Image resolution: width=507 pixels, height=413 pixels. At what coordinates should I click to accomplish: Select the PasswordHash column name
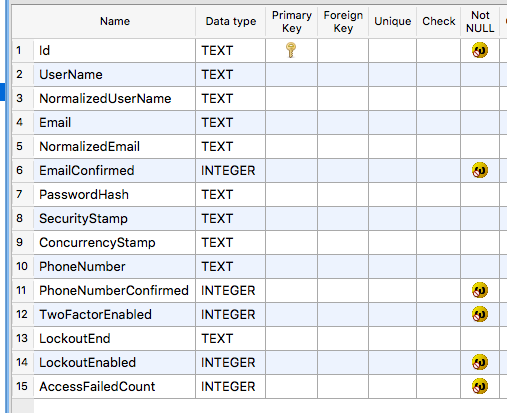pos(84,195)
